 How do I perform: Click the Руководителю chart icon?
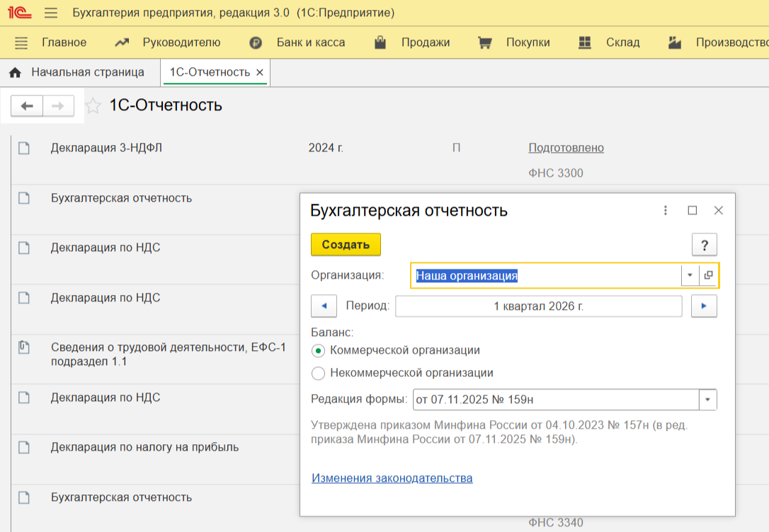click(x=122, y=42)
